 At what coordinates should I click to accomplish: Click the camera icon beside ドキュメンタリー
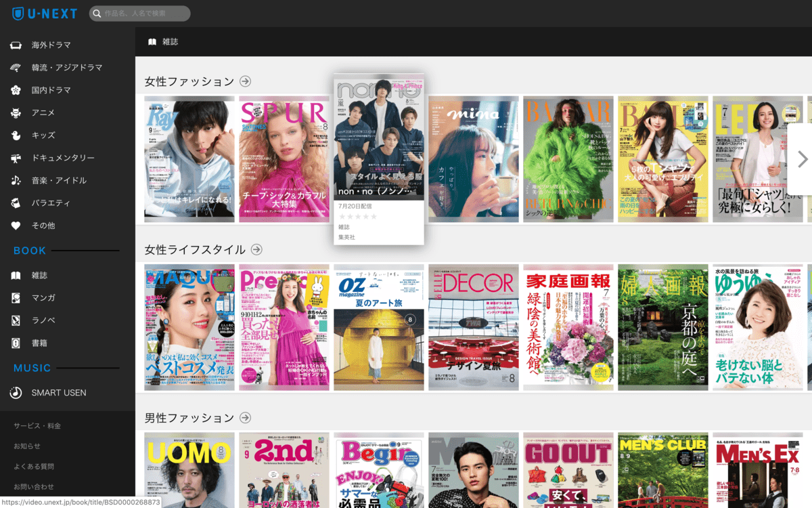(16, 158)
